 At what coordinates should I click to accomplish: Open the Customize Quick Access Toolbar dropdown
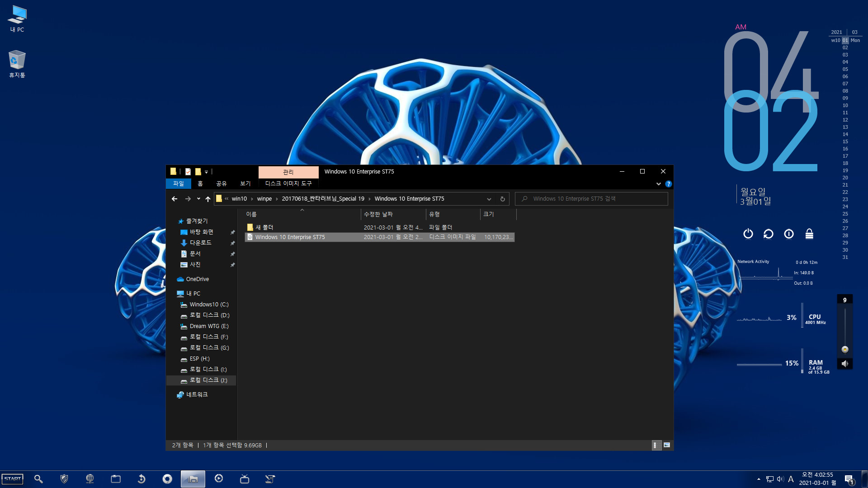point(206,172)
